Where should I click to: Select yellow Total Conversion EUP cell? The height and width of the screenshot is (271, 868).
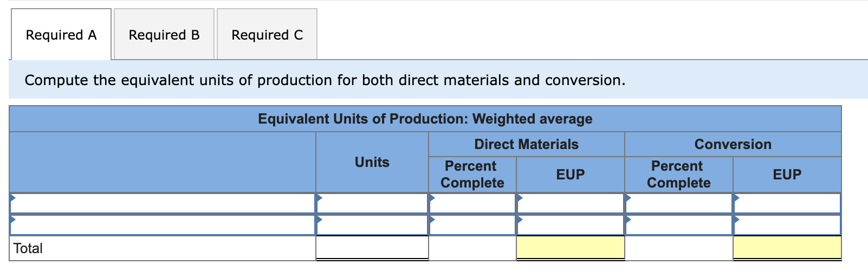pyautogui.click(x=787, y=248)
